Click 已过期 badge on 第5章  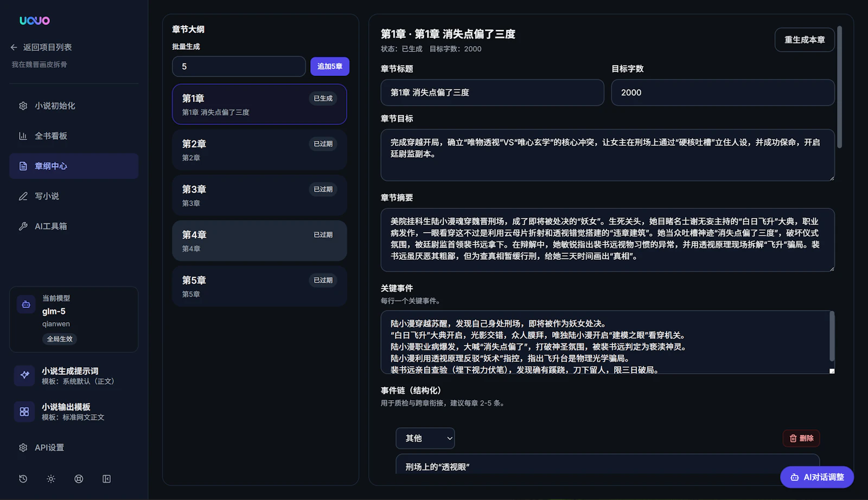click(323, 280)
